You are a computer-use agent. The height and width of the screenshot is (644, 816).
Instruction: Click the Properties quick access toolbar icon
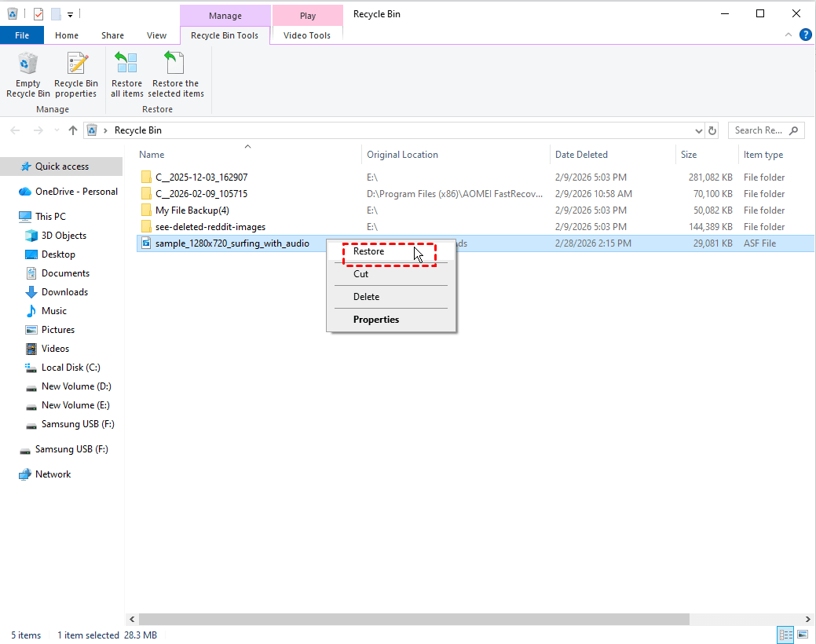pyautogui.click(x=38, y=14)
